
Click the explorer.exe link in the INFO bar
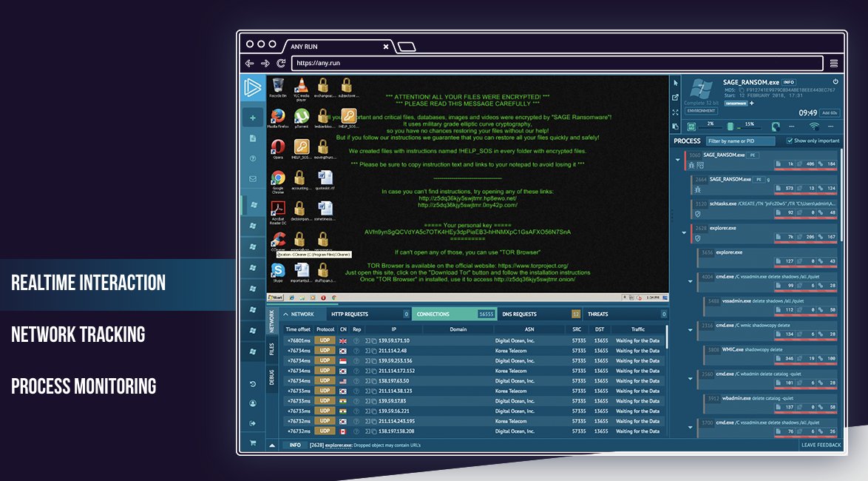click(339, 445)
